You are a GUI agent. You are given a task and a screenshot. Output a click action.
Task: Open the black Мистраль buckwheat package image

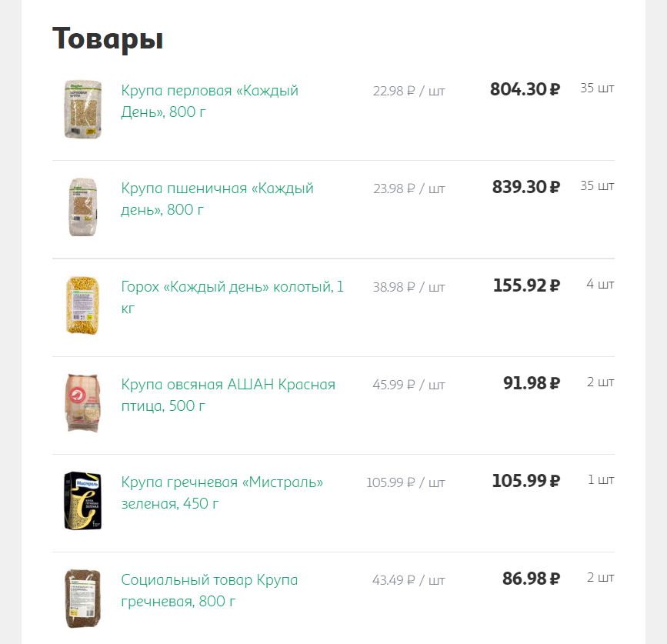(82, 500)
